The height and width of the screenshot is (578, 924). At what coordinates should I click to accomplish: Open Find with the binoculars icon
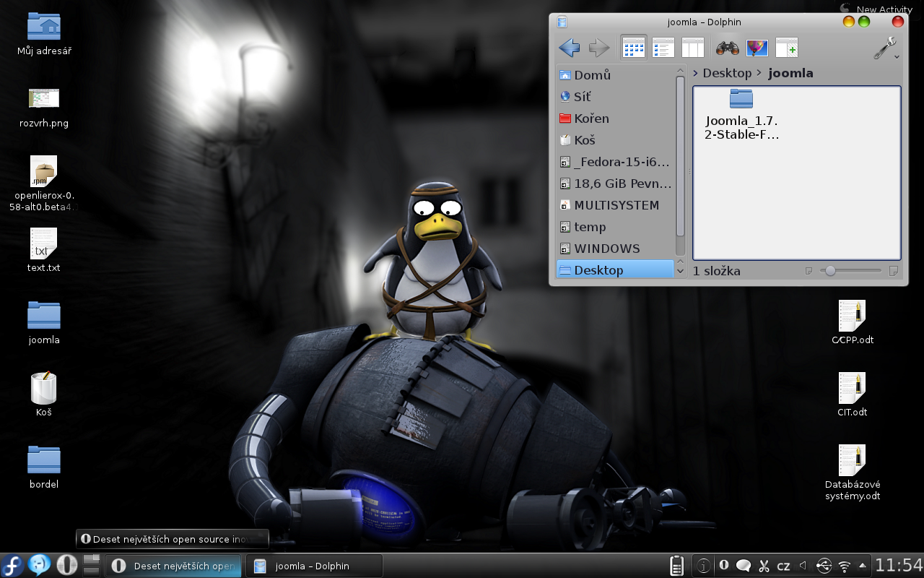pos(727,48)
